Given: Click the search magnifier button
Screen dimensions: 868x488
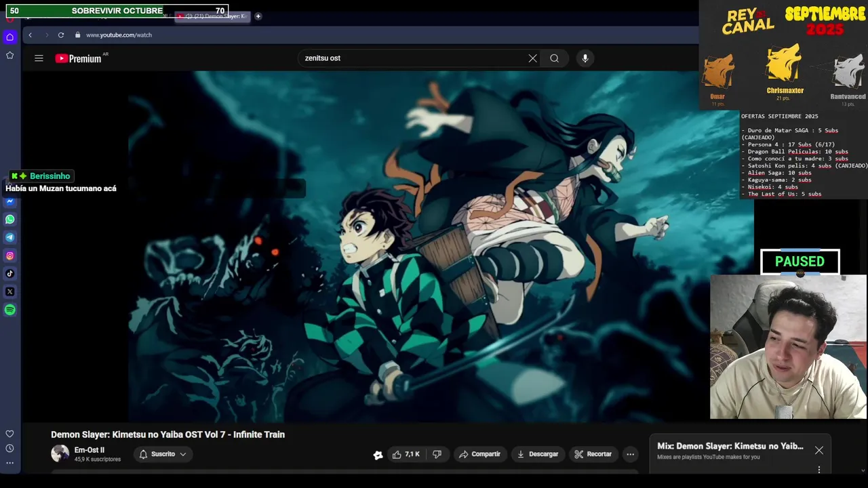Looking at the screenshot, I should coord(554,58).
